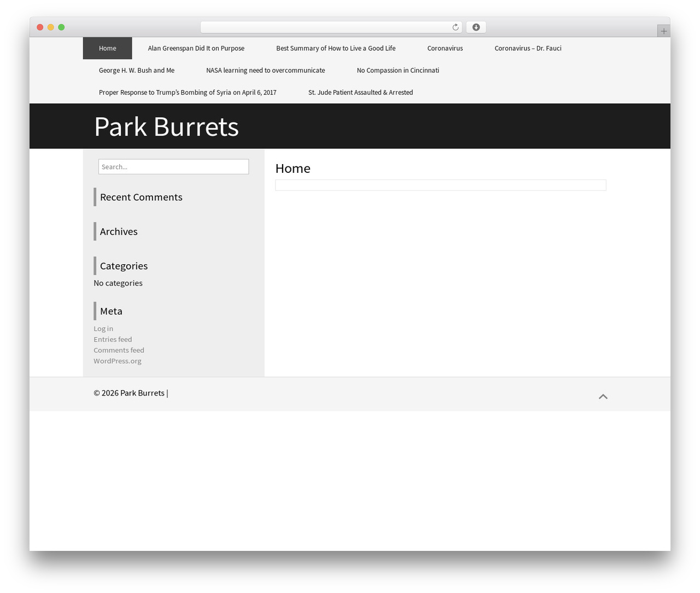Go to the Coronavirus page
This screenshot has height=593, width=700.
point(445,48)
